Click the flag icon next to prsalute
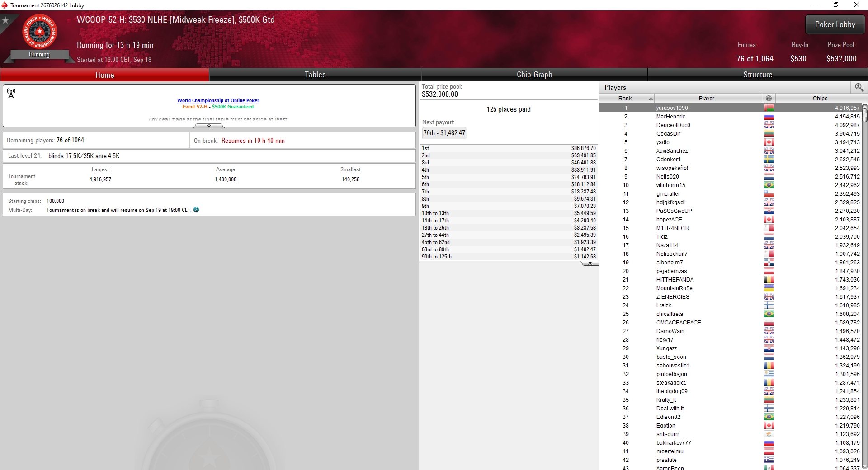Image resolution: width=868 pixels, height=470 pixels. click(x=769, y=460)
